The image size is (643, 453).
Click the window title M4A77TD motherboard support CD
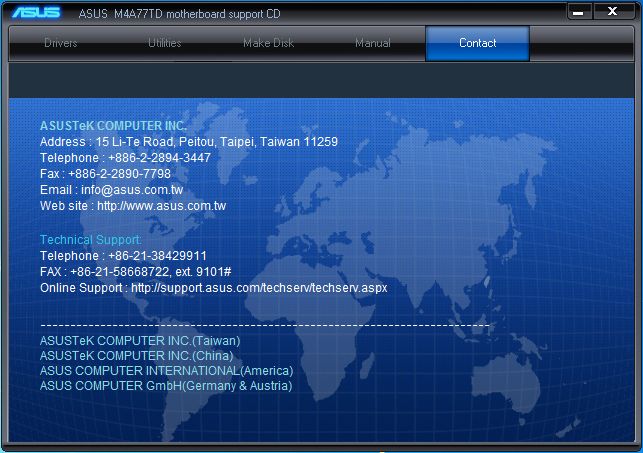pyautogui.click(x=179, y=14)
